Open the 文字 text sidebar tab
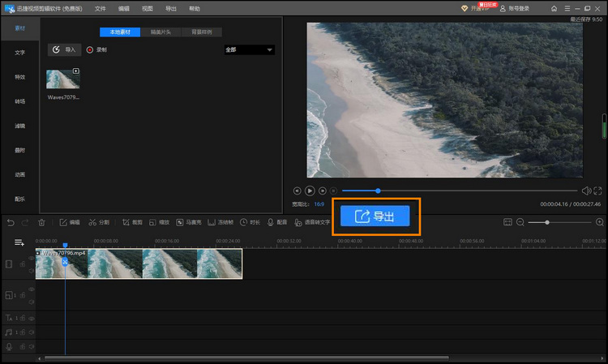This screenshot has height=364, width=608. tap(19, 53)
